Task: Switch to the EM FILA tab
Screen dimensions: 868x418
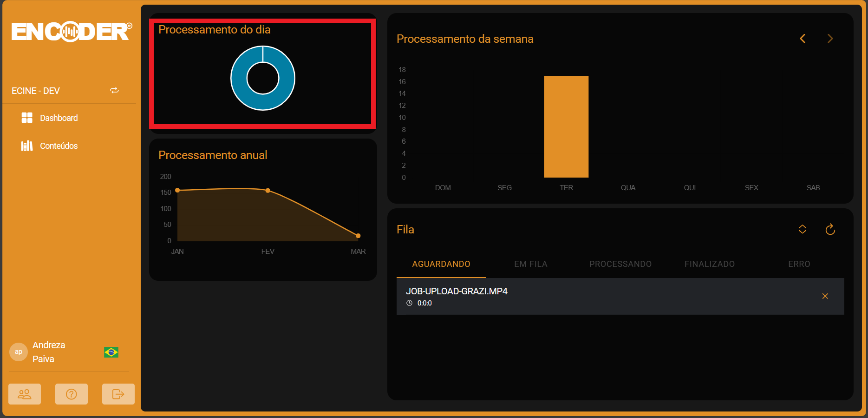Action: [531, 264]
